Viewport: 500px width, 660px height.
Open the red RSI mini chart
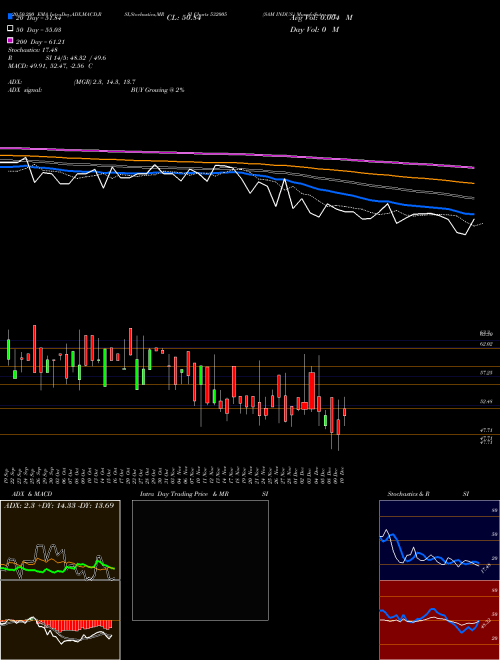click(439, 620)
